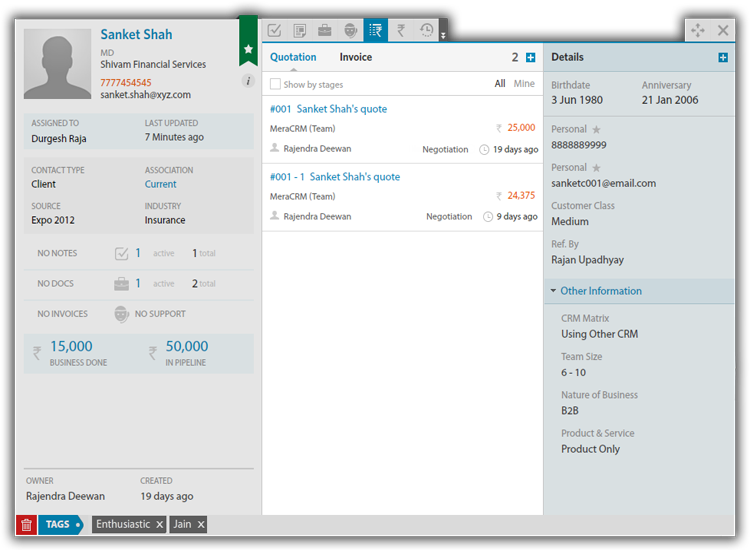Select the rupee payments tab icon
This screenshot has width=750, height=550.
point(401,31)
